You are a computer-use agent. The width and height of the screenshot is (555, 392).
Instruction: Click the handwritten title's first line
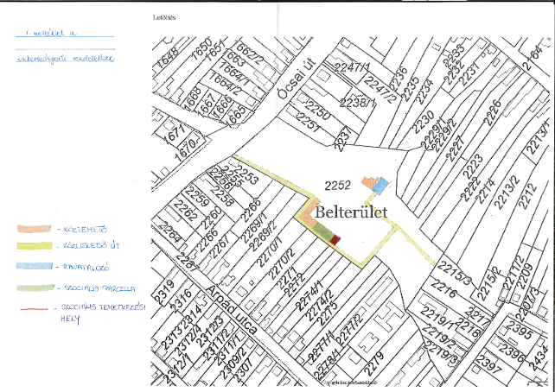click(x=54, y=33)
